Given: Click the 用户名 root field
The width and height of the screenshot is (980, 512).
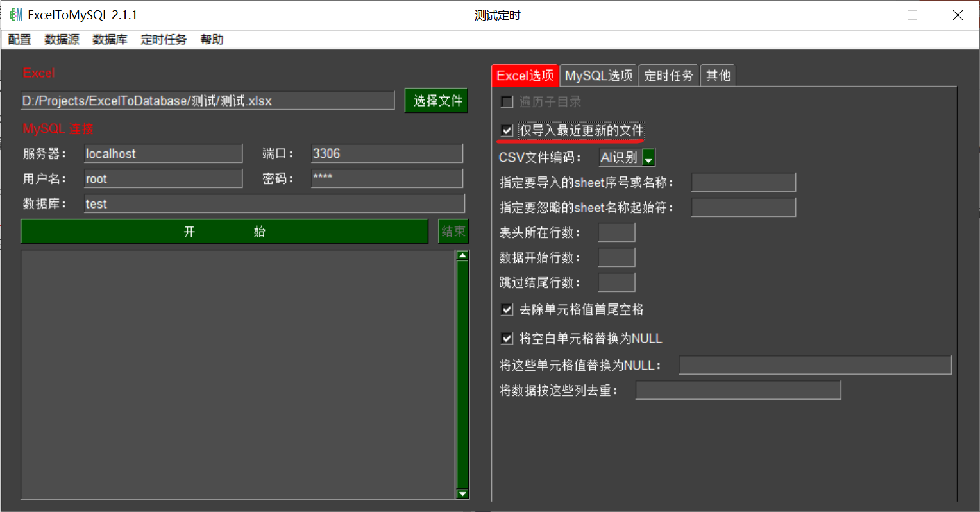Looking at the screenshot, I should [x=164, y=179].
